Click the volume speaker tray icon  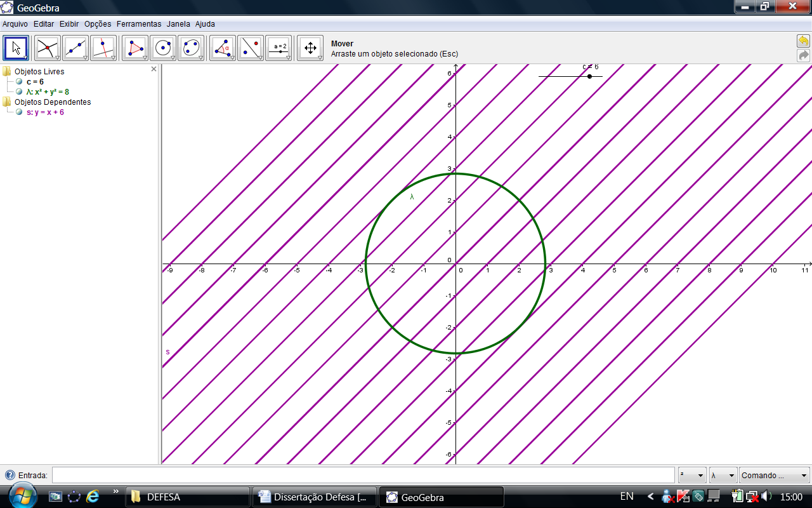(767, 497)
